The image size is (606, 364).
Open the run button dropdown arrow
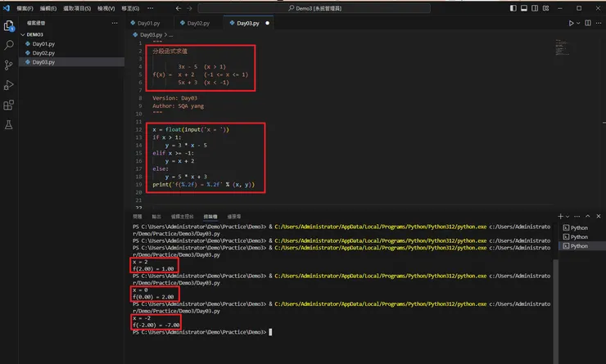579,23
